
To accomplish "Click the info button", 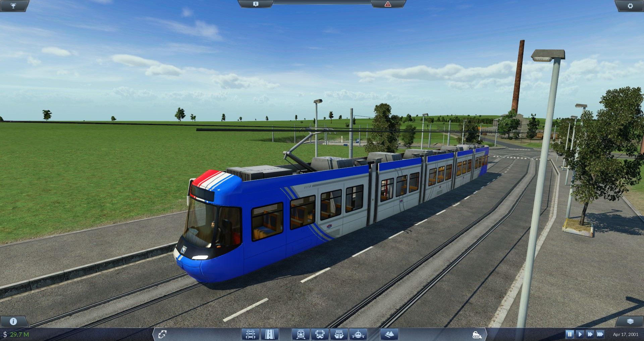I will pyautogui.click(x=13, y=321).
